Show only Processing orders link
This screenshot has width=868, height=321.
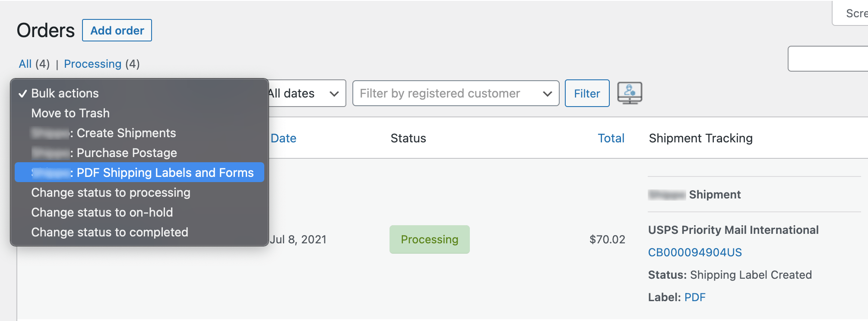[92, 64]
